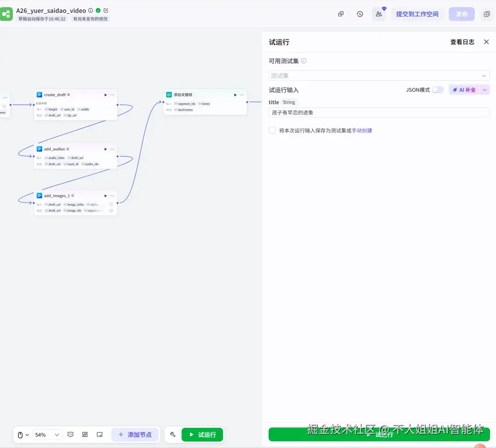Click create_draft node output connection port
Screen dimensions: 496x448
pos(118,105)
